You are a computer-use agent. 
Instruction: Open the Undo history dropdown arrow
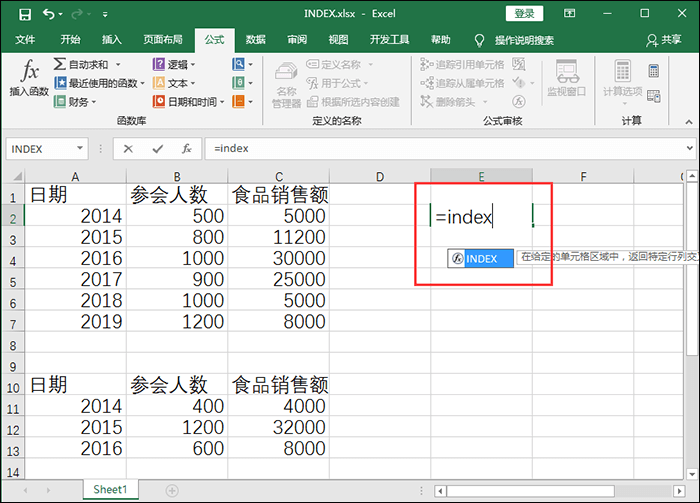(60, 15)
